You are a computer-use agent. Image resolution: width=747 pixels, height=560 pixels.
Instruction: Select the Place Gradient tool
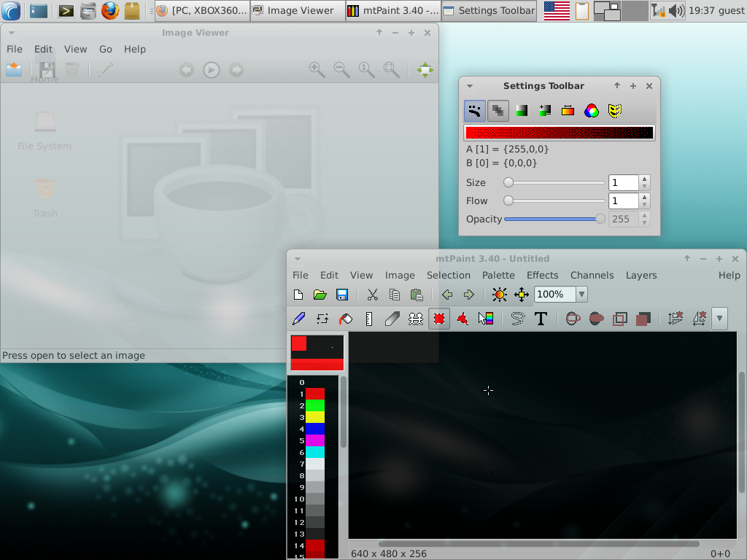coord(485,319)
